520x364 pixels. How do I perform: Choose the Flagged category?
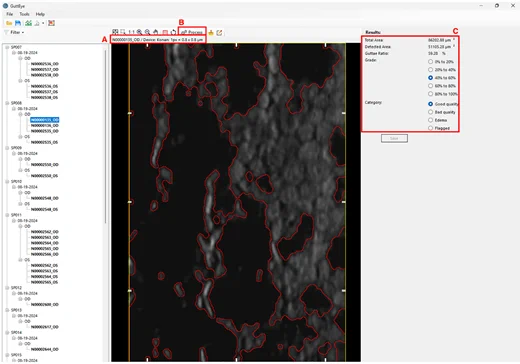click(x=430, y=128)
